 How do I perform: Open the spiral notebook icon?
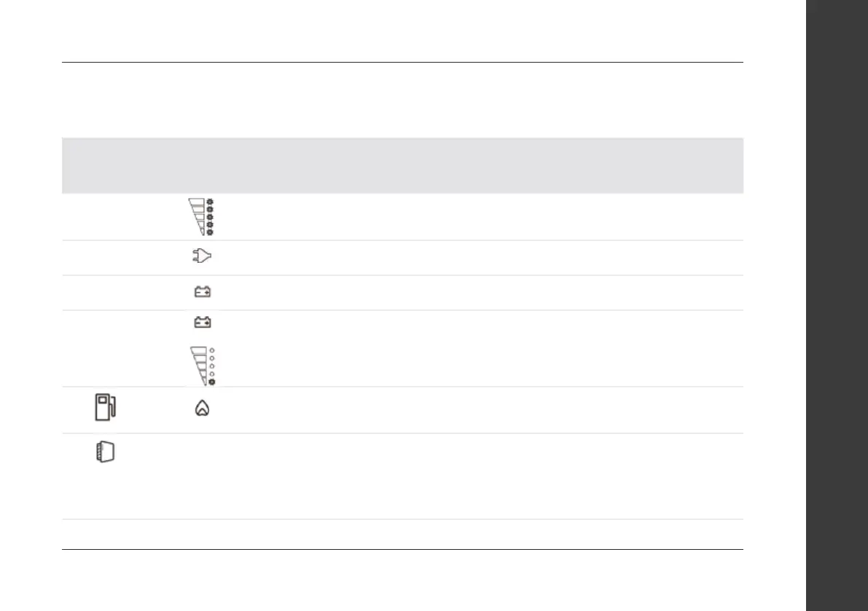pos(106,452)
